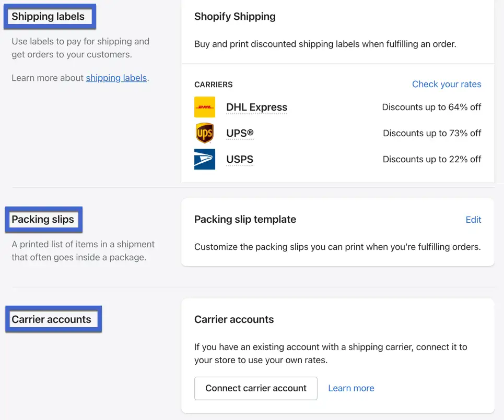Click the Packing slip template heading
The width and height of the screenshot is (504, 420).
tap(245, 219)
